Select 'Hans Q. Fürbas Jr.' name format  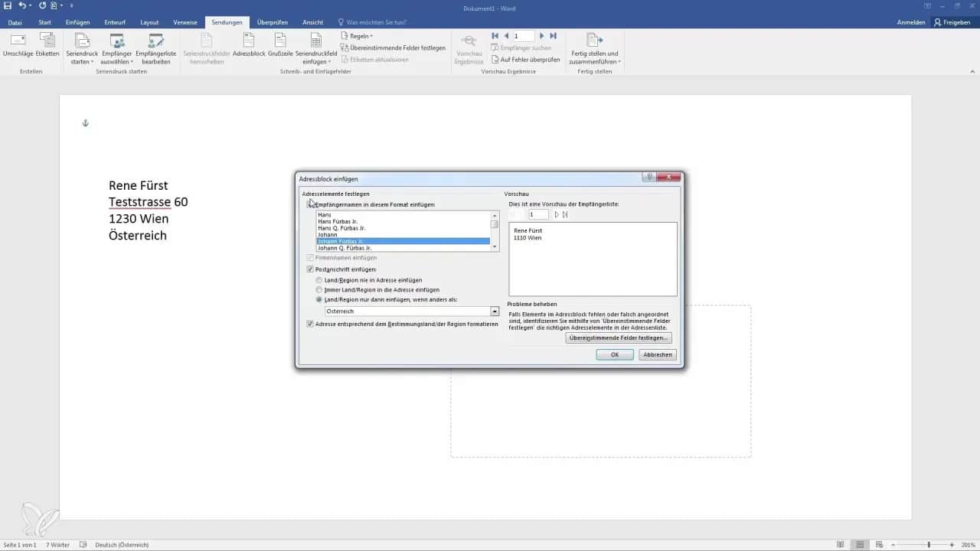[341, 228]
